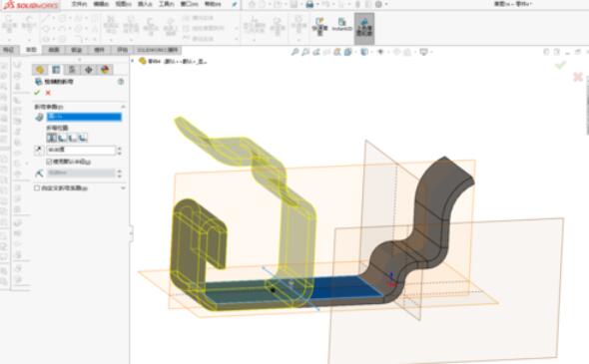Cancel with the red X in the viewport corner
This screenshot has height=364, width=589.
578,78
